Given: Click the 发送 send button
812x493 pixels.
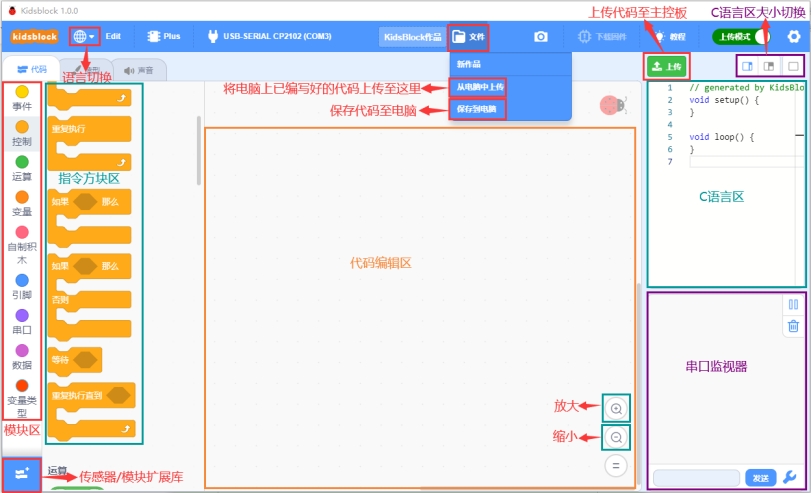Looking at the screenshot, I should (x=760, y=477).
